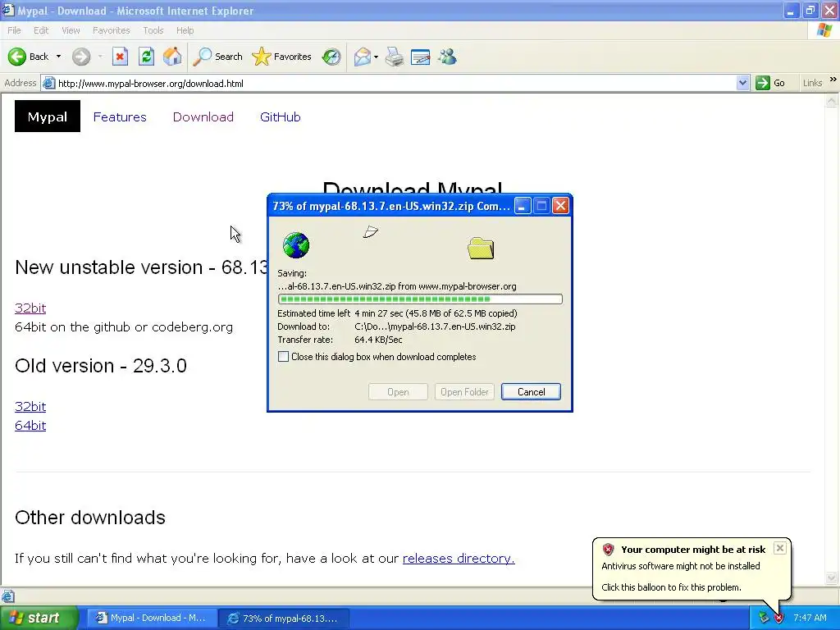Viewport: 840px width, 630px height.
Task: Click the Open Folder button
Action: coord(464,391)
